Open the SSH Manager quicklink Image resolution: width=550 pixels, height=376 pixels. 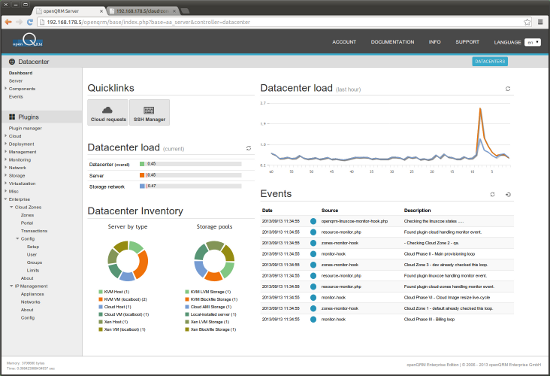149,113
